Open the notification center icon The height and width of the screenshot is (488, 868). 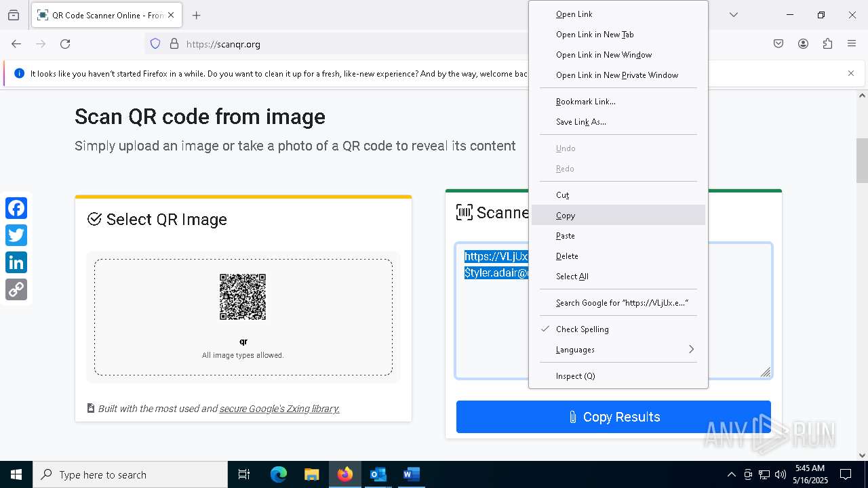point(846,474)
